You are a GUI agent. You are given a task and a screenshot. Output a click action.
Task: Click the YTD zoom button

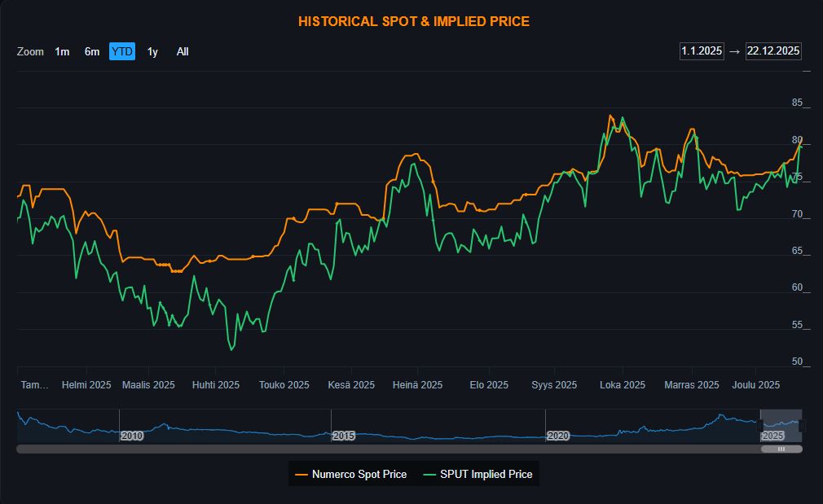tap(122, 51)
